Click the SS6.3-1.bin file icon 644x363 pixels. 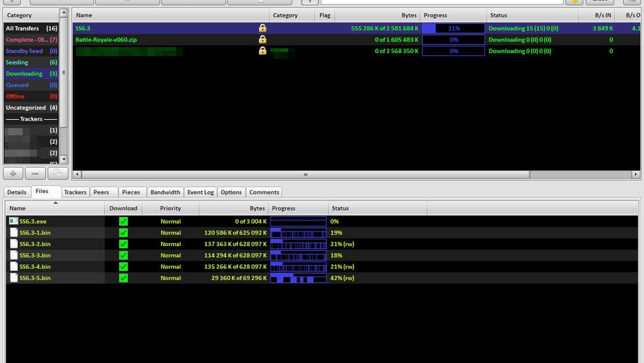pyautogui.click(x=14, y=232)
